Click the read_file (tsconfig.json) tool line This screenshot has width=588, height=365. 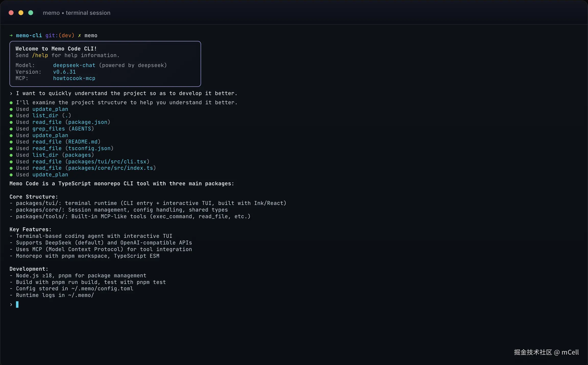pyautogui.click(x=73, y=148)
